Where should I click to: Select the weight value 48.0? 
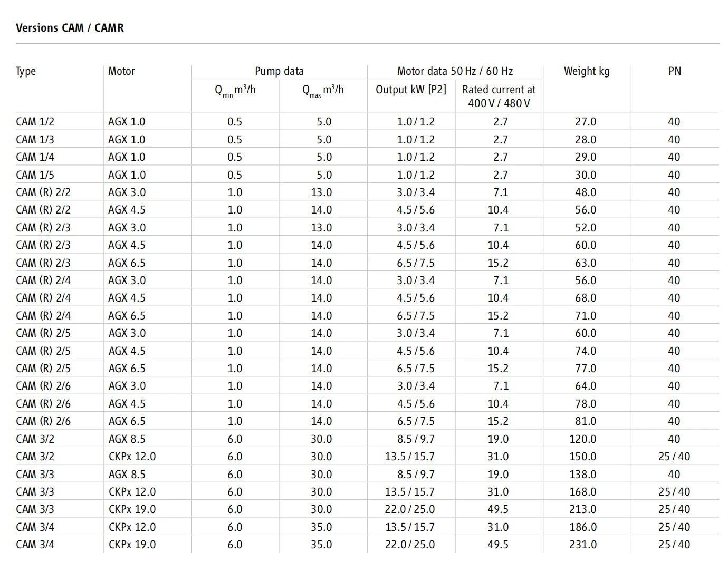click(x=586, y=192)
